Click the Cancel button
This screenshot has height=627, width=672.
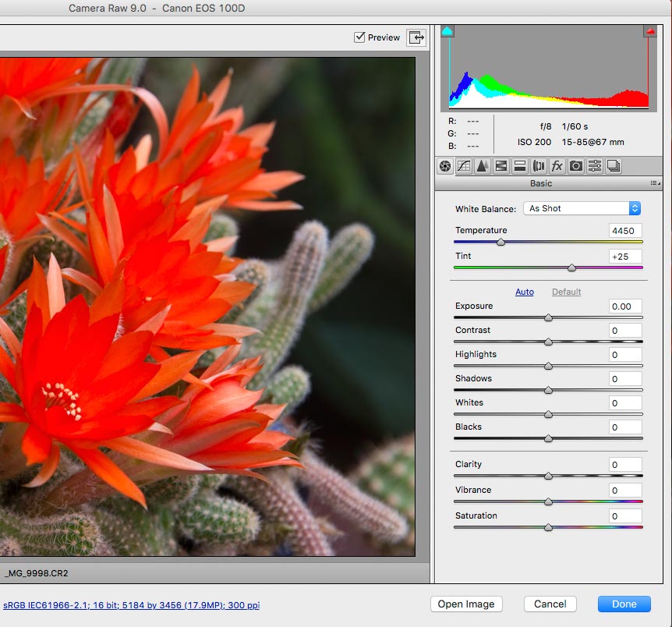point(550,604)
